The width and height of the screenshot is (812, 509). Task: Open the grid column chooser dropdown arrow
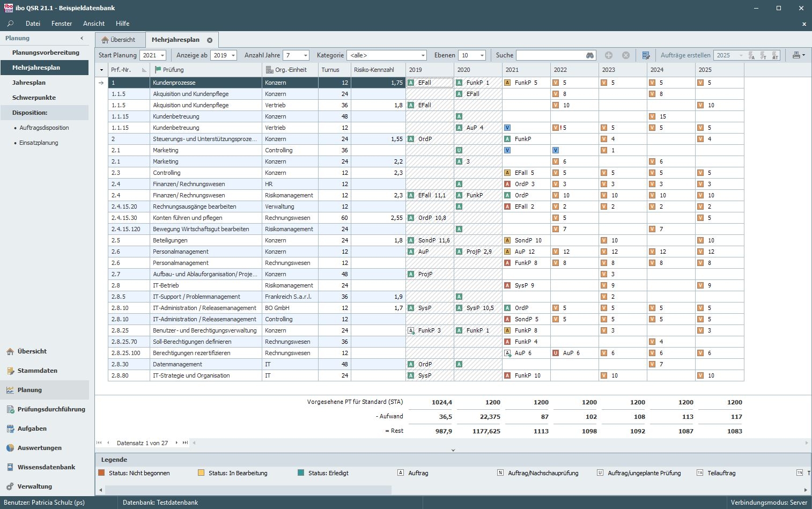[101, 70]
